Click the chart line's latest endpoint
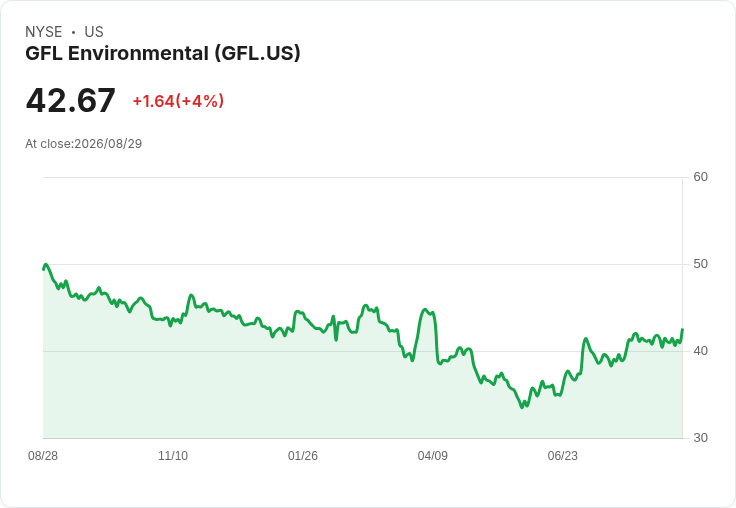Screen dimensions: 736x508 tap(682, 330)
